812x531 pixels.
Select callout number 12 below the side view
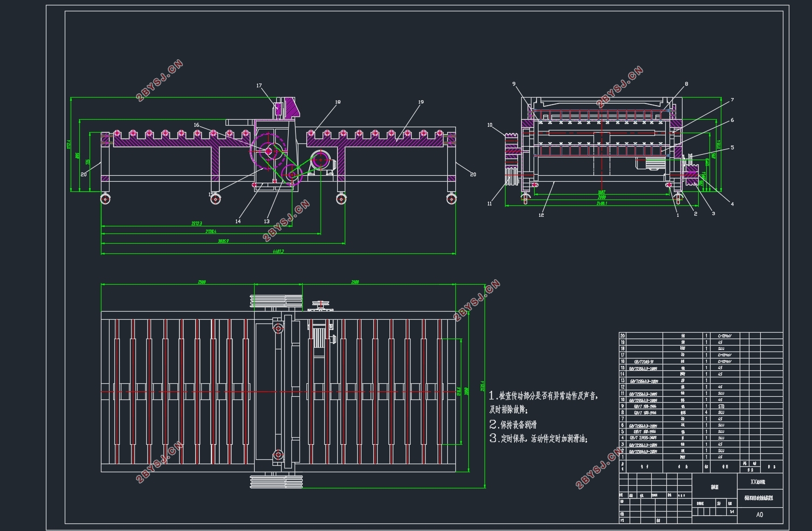[541, 215]
